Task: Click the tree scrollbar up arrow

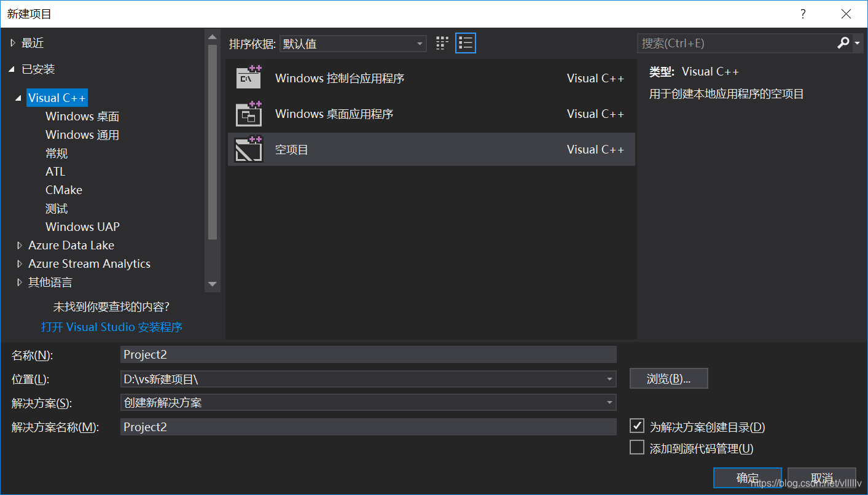Action: click(x=213, y=37)
